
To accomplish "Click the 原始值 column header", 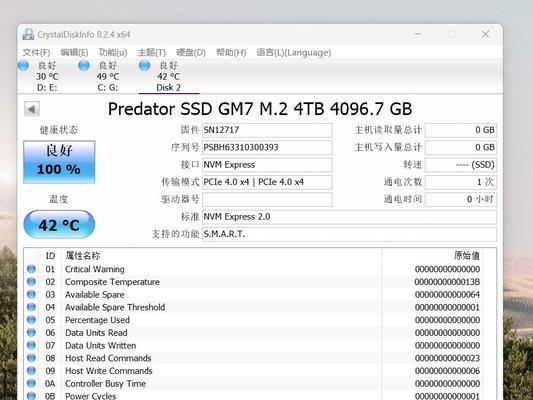I will pyautogui.click(x=432, y=256).
